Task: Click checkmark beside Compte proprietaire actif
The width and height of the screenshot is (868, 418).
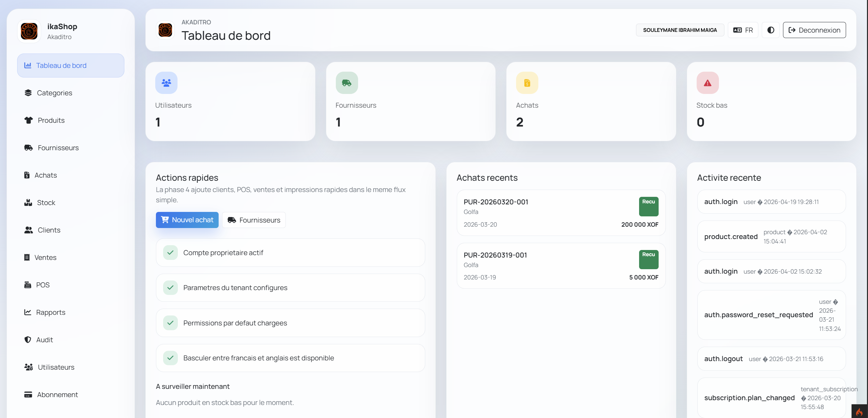Action: (170, 253)
